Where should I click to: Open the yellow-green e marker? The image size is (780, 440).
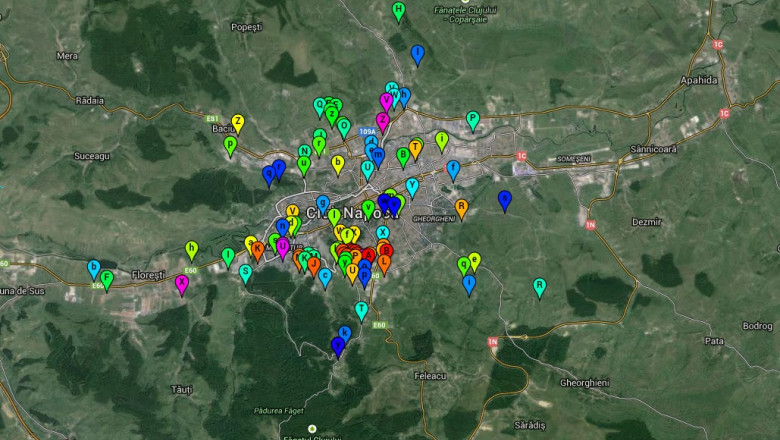tap(475, 261)
